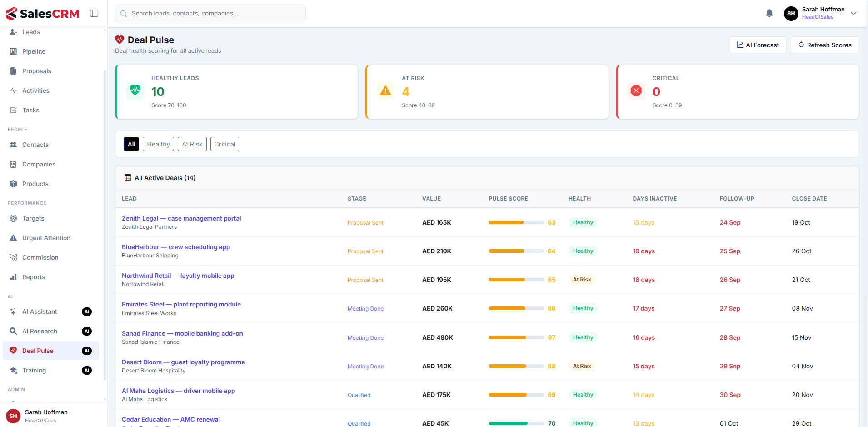This screenshot has height=427, width=868.
Task: Expand Sarah Hoffman user menu chevron
Action: [x=853, y=13]
